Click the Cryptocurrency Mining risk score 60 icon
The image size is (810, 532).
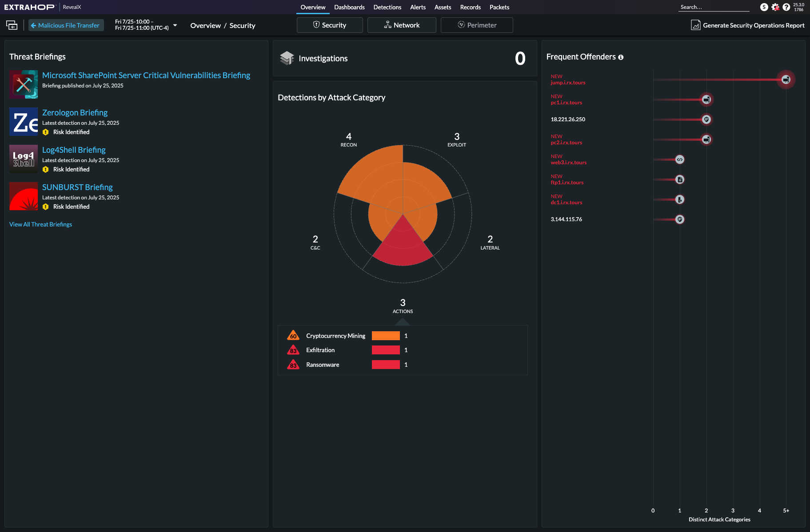(x=293, y=335)
